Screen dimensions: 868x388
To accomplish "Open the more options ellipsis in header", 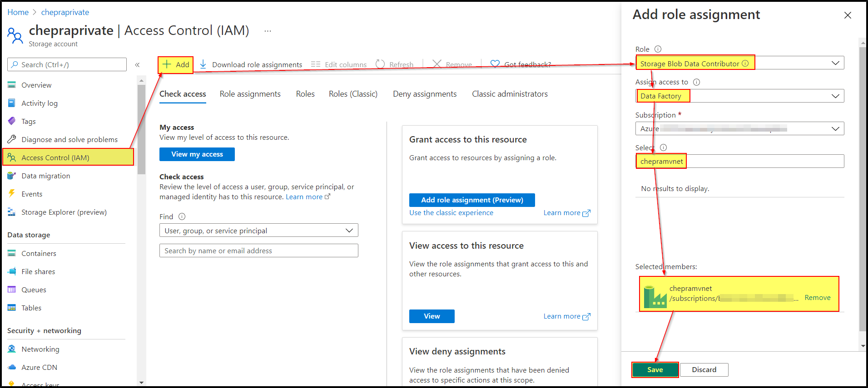I will click(268, 31).
